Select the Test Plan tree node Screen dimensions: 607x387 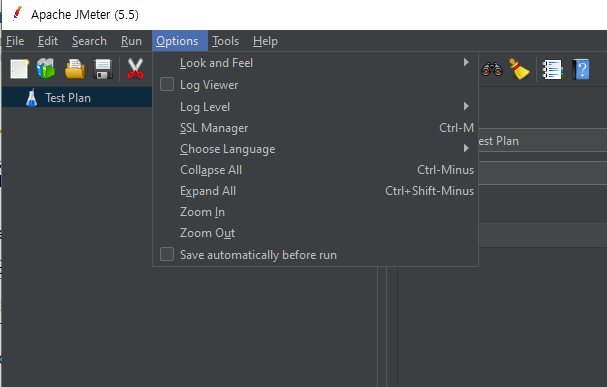[68, 98]
